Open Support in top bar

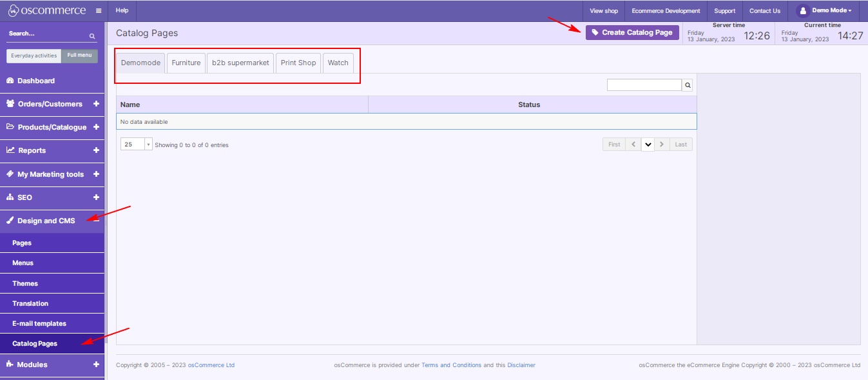(724, 11)
